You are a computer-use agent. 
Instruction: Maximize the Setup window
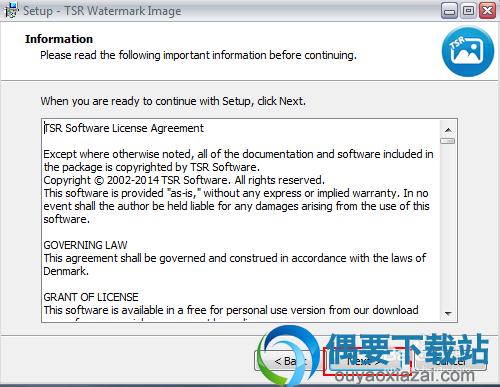(x=468, y=11)
